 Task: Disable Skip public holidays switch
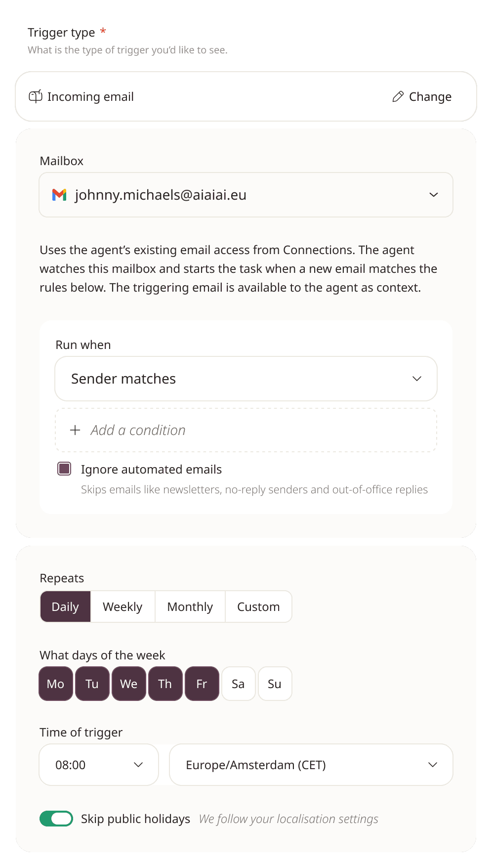pos(56,819)
